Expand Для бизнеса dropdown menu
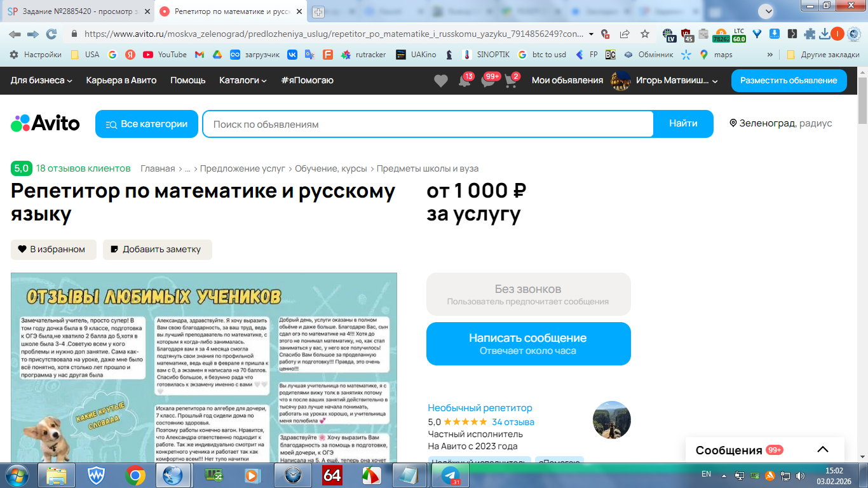This screenshot has width=868, height=488. point(42,81)
